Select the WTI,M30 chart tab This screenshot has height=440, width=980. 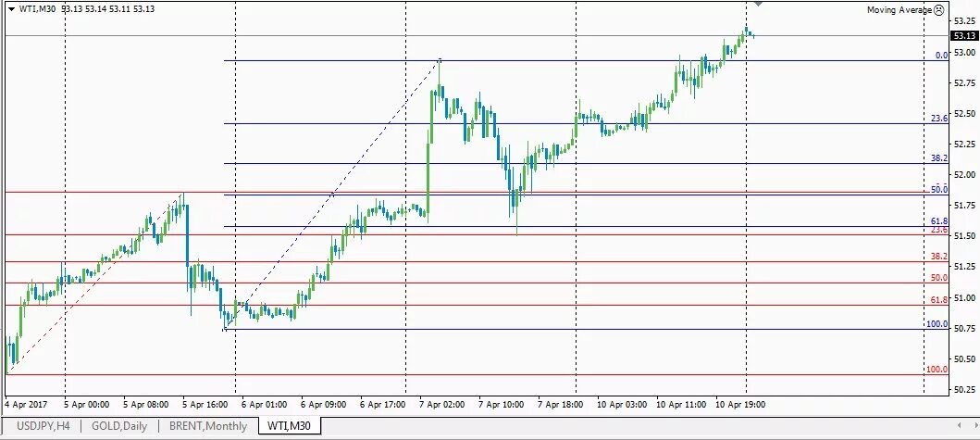(x=290, y=426)
